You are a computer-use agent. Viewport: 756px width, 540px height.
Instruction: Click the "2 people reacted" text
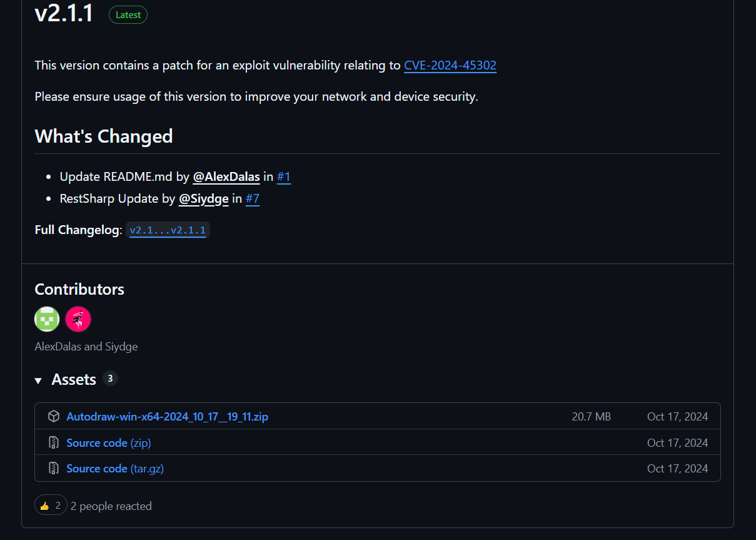[x=111, y=506]
